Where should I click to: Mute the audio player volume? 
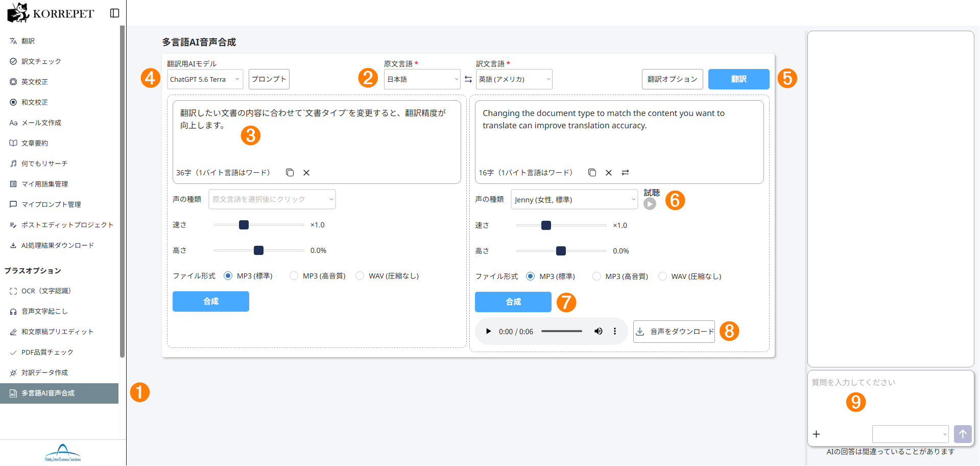[598, 332]
